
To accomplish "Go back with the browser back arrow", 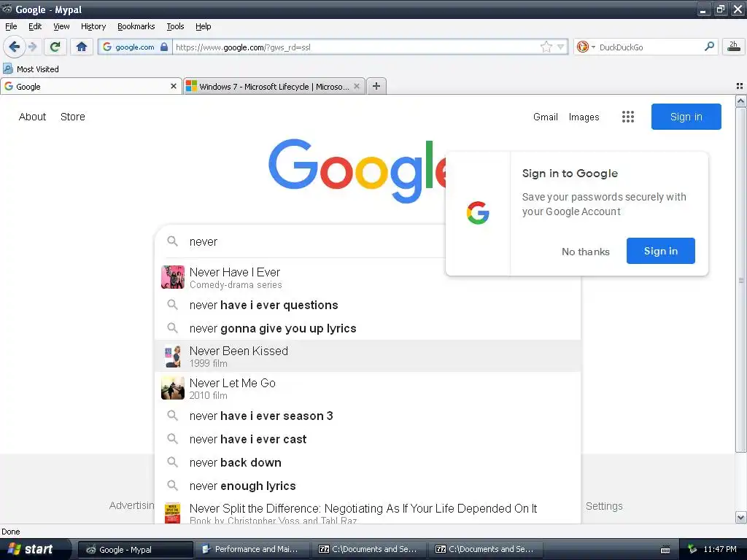I will tap(14, 47).
